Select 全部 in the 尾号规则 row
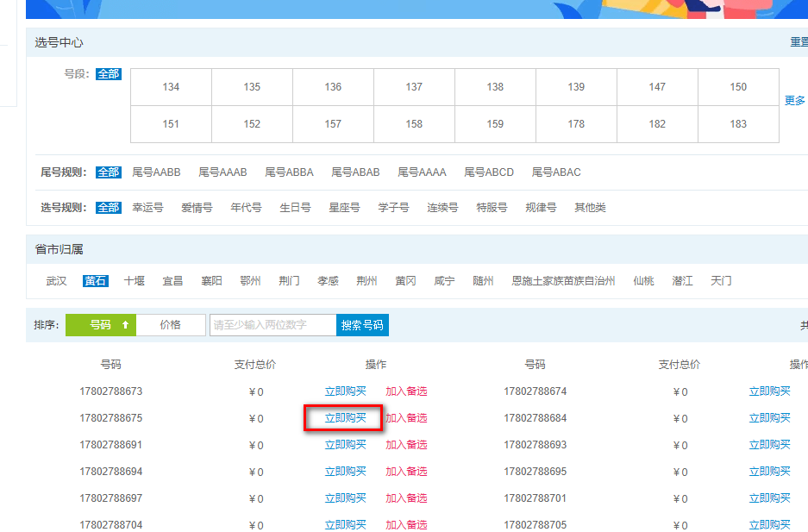The height and width of the screenshot is (532, 808). 109,172
